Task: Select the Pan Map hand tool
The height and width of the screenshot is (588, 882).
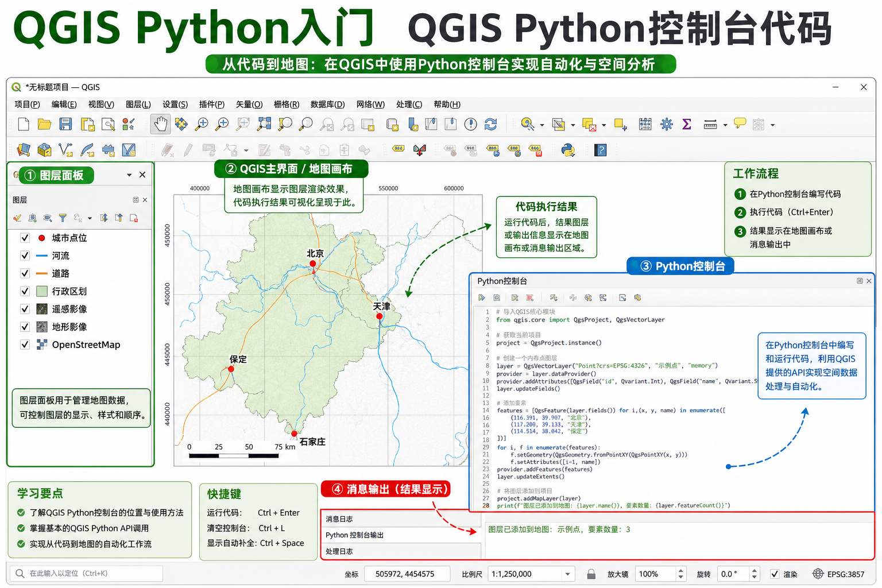Action: [160, 124]
